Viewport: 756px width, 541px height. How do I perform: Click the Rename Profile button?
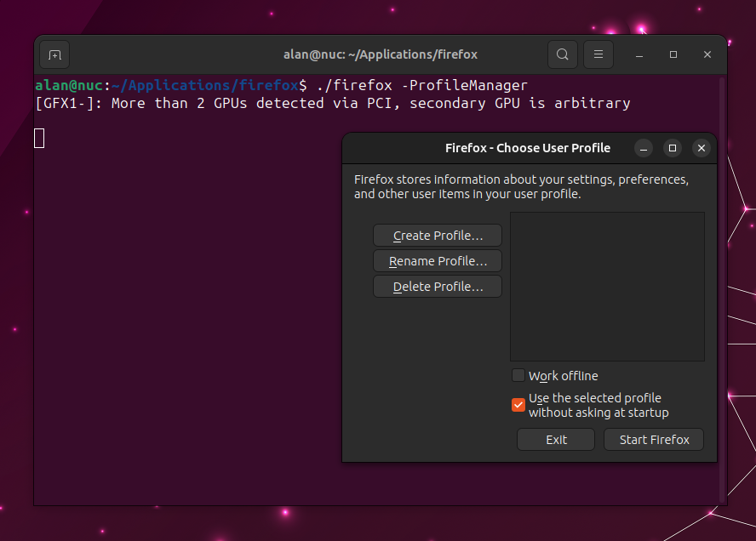point(437,260)
